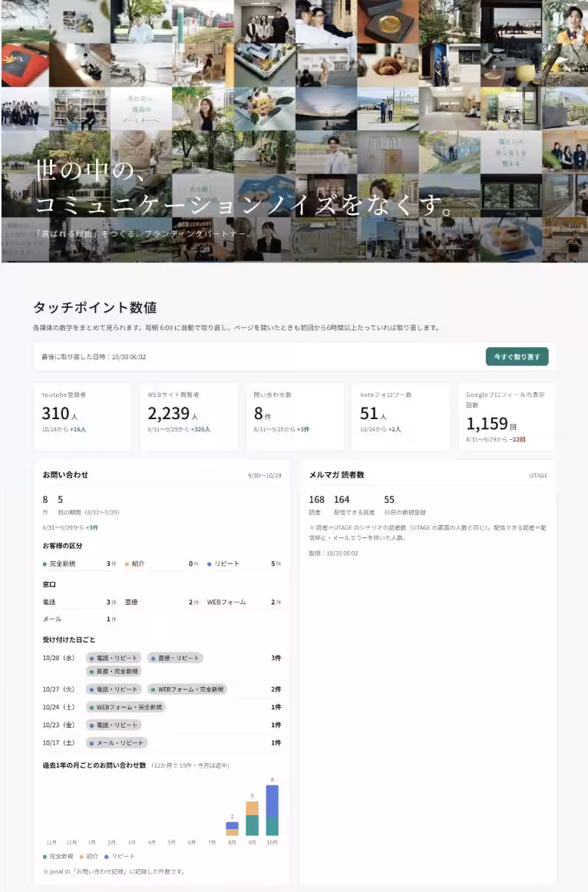This screenshot has height=892, width=588.
Task: Click the お問い合わせ panel heading
Action: click(x=65, y=474)
